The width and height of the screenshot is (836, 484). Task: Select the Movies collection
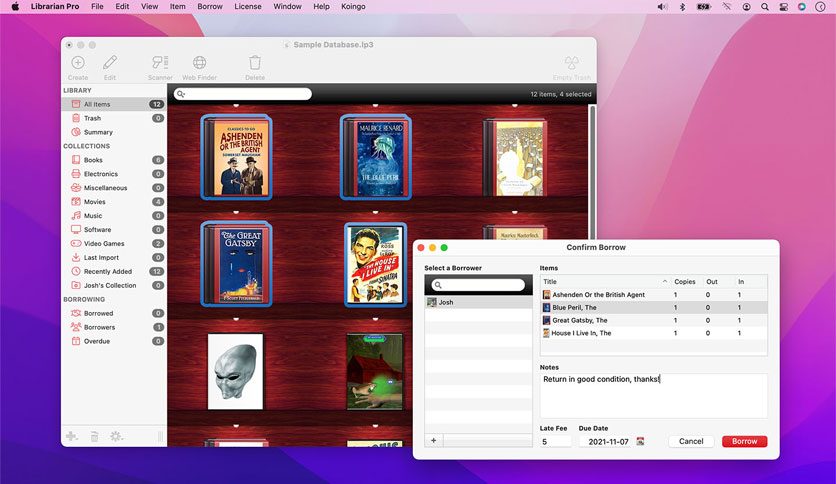[114, 201]
